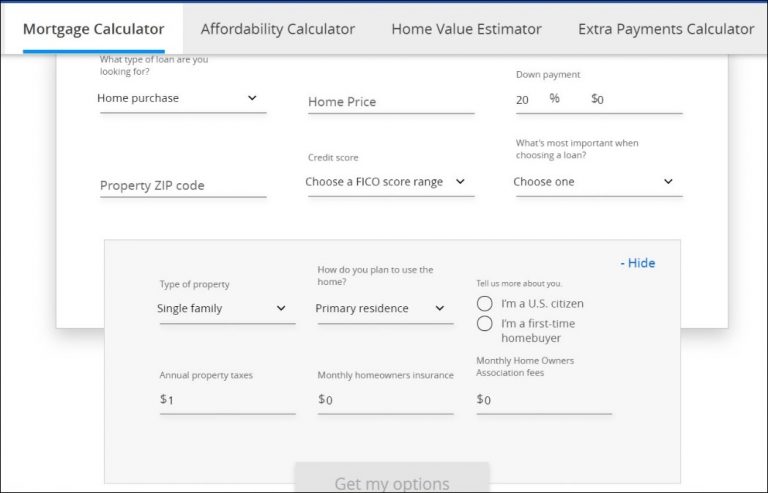Viewport: 768px width, 493px height.
Task: Expand the Home purchase loan type dropdown
Action: point(182,98)
